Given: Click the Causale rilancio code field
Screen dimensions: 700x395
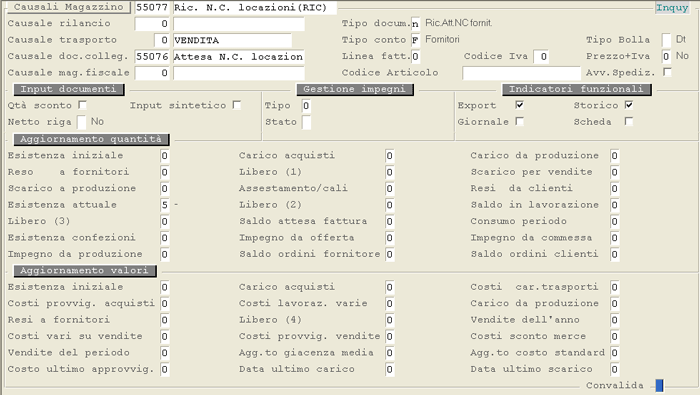Looking at the screenshot, I should click(x=152, y=24).
